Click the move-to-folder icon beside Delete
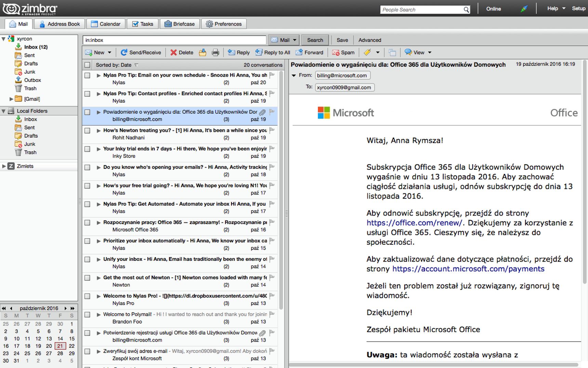 click(x=203, y=52)
